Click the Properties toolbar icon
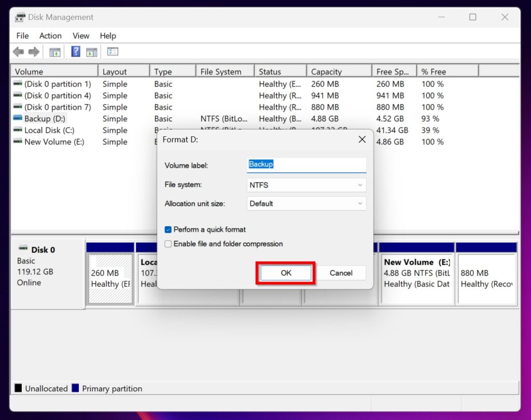The width and height of the screenshot is (531, 420). (111, 51)
